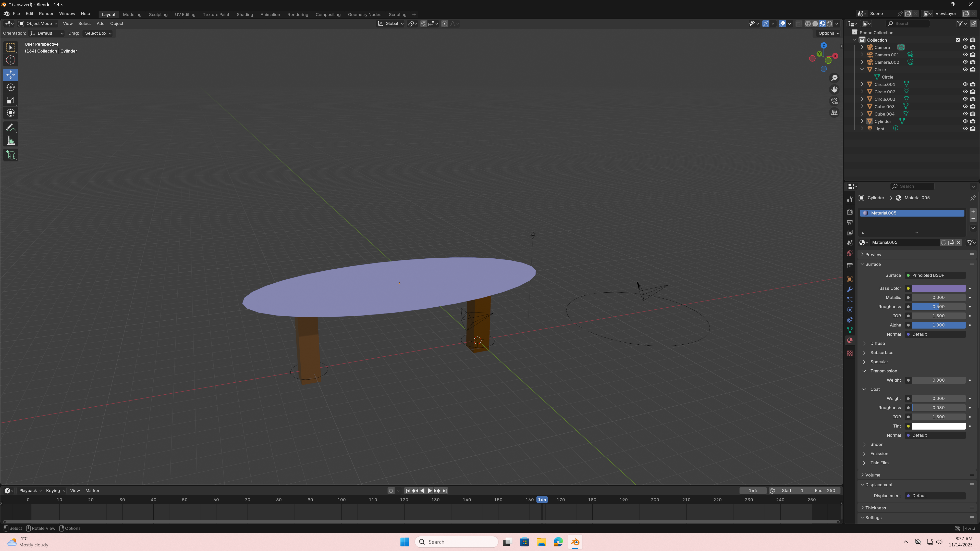Image resolution: width=980 pixels, height=551 pixels.
Task: Click the Options button in the viewport header
Action: (829, 33)
